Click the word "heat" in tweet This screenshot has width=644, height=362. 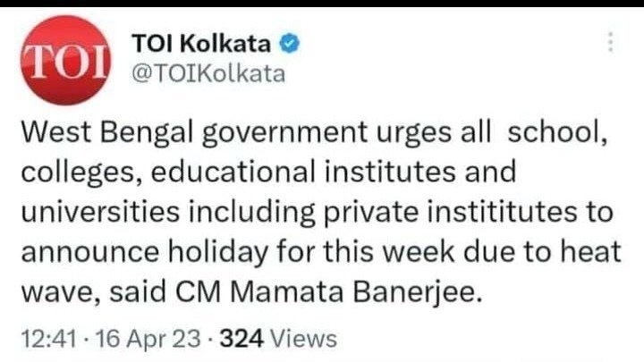(x=591, y=254)
